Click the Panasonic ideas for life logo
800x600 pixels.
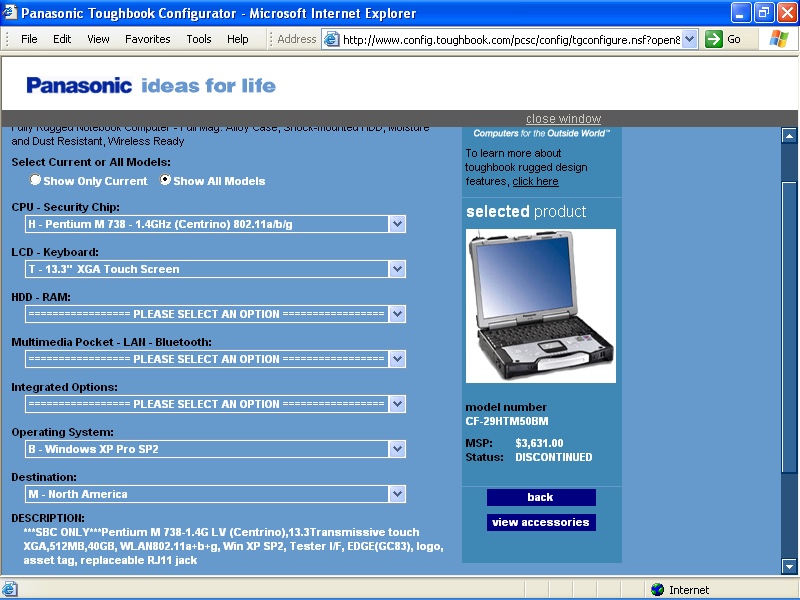tap(151, 85)
